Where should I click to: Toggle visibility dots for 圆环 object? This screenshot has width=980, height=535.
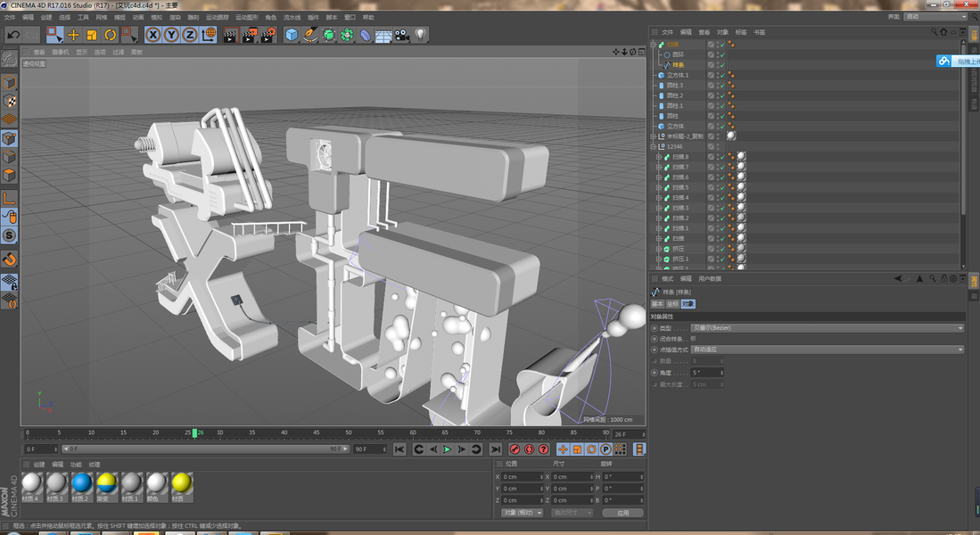click(716, 54)
